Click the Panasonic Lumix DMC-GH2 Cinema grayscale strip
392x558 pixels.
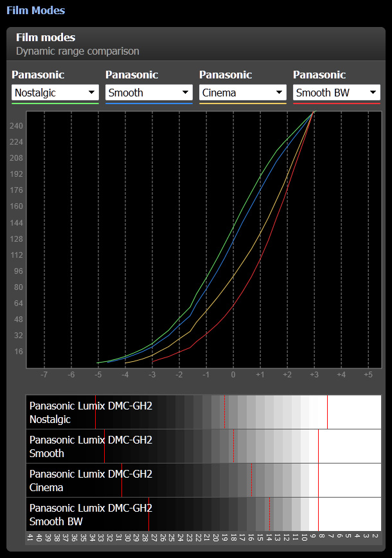[x=204, y=480]
